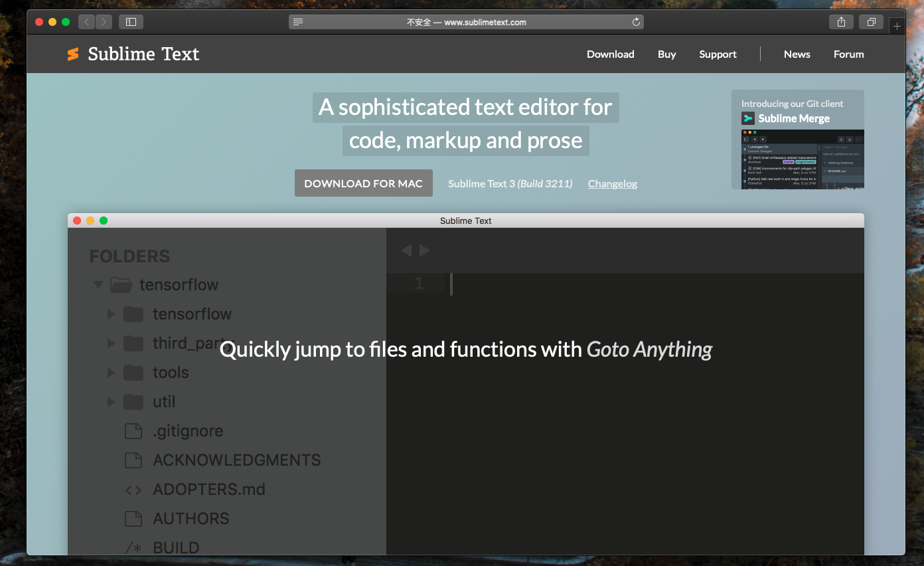The image size is (924, 566).
Task: Open the Support nav menu item
Action: (x=718, y=54)
